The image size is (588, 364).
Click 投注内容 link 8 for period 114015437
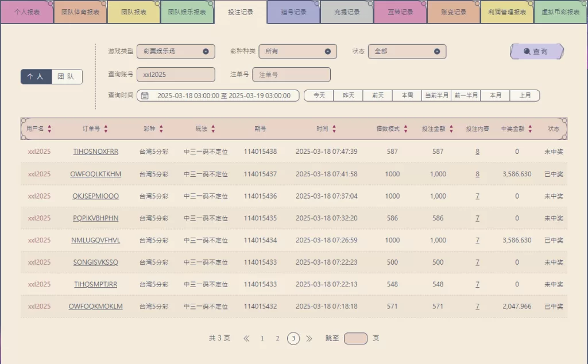tap(477, 174)
